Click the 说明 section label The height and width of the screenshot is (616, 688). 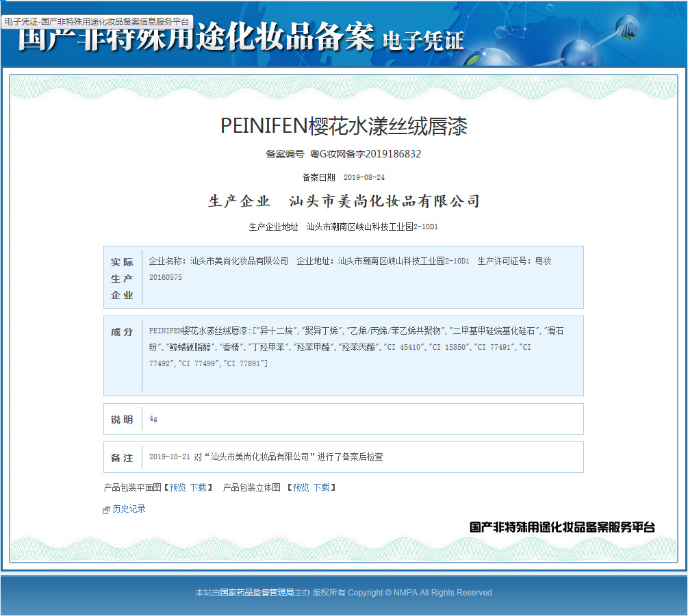pyautogui.click(x=122, y=420)
